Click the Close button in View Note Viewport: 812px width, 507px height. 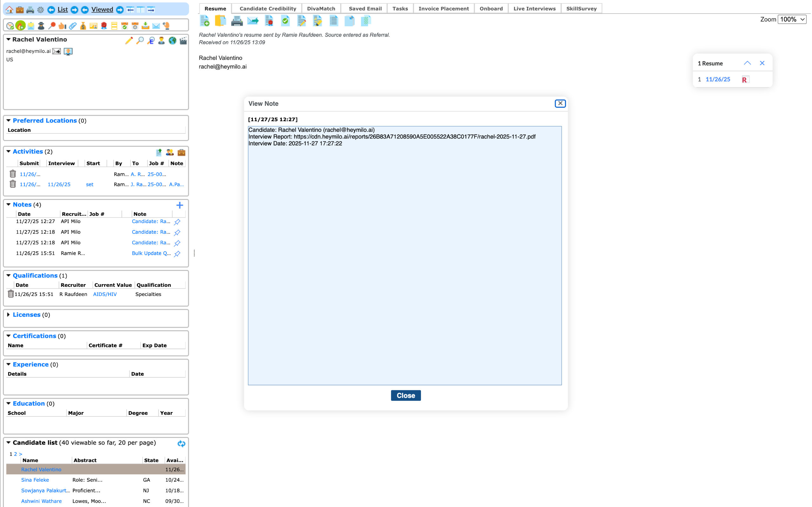point(405,395)
